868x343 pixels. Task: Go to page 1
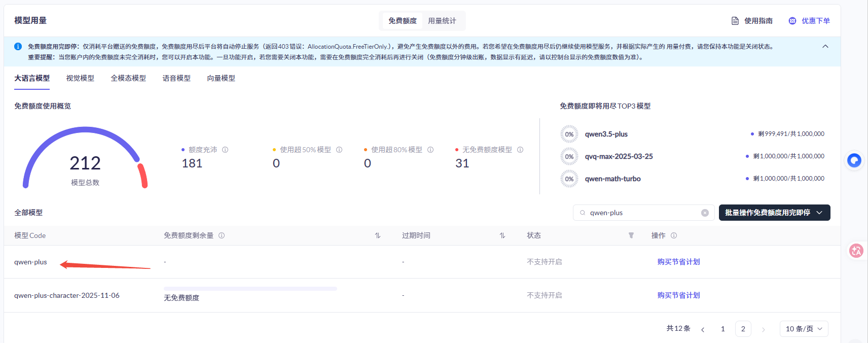(723, 329)
